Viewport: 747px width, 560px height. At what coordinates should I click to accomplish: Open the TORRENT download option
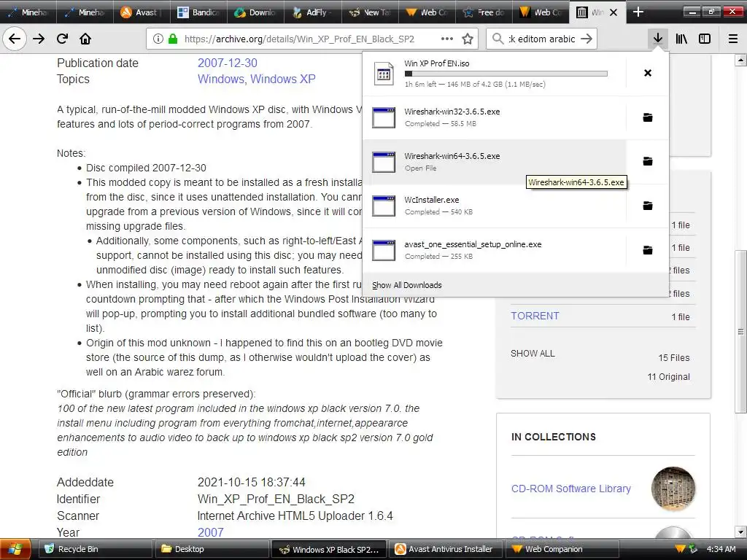[535, 316]
